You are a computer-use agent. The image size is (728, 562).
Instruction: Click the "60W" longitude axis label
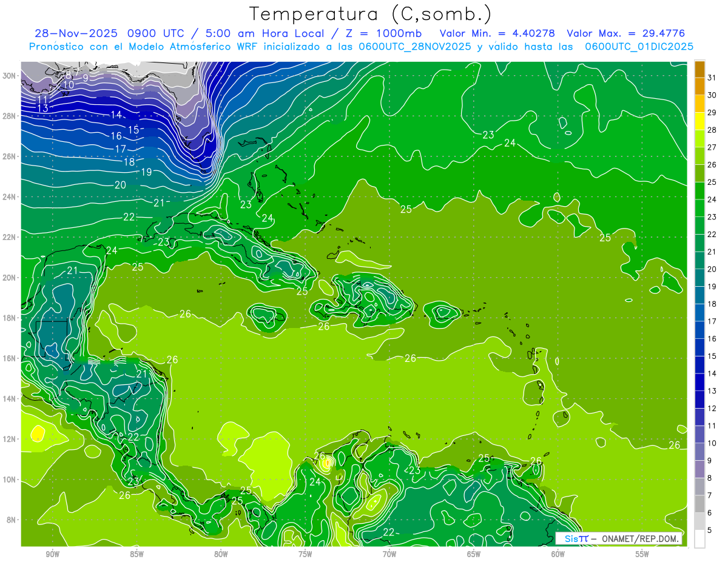point(558,554)
